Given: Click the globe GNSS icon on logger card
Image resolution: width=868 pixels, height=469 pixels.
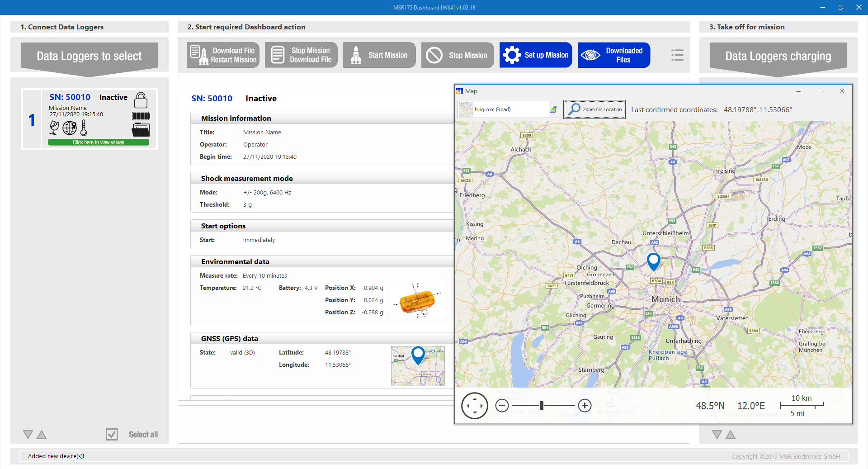Looking at the screenshot, I should 70,128.
